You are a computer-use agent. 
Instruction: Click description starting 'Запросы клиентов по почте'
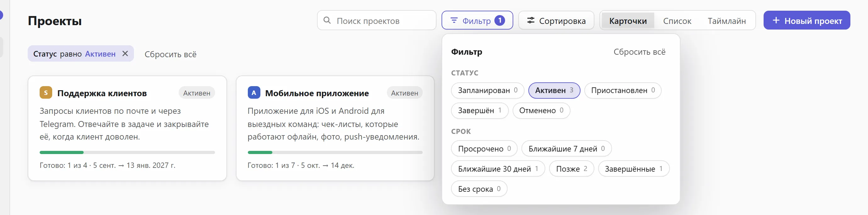(x=124, y=124)
